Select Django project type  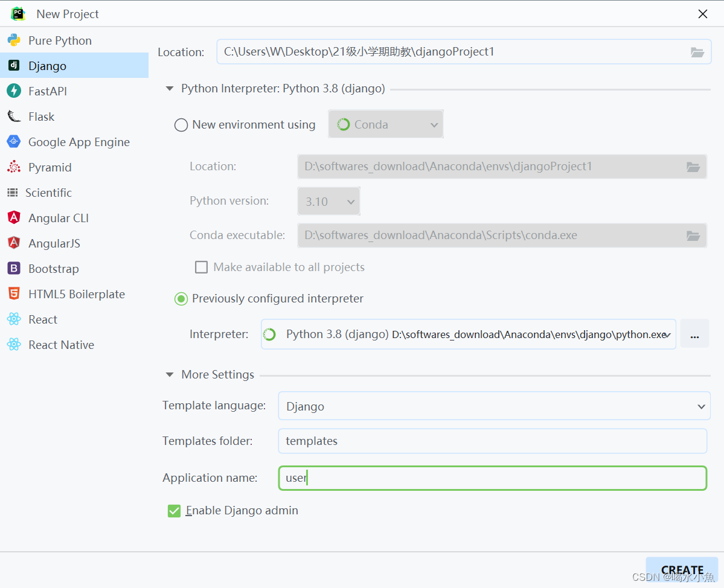74,66
